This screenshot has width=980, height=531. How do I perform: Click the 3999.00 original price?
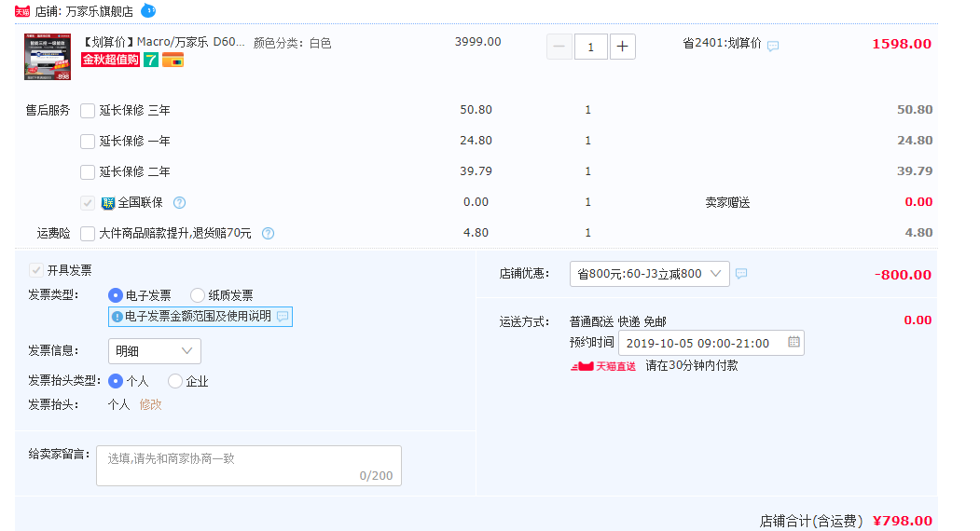pos(477,42)
